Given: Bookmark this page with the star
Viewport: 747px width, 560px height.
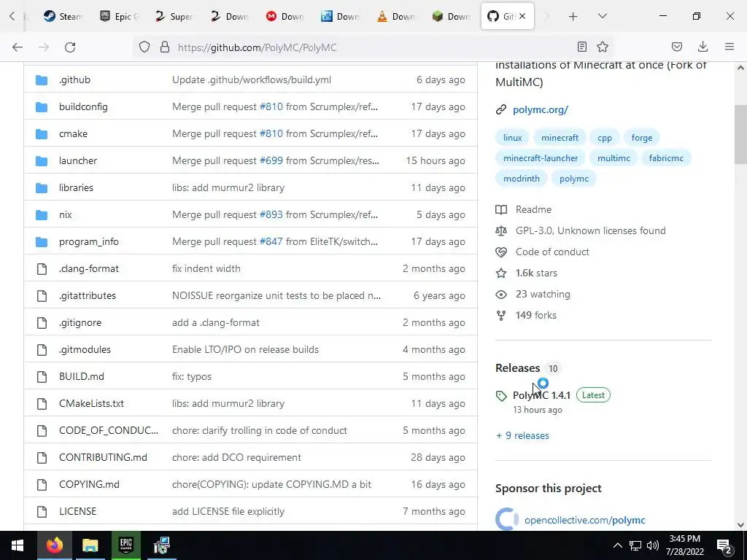Looking at the screenshot, I should tap(603, 47).
